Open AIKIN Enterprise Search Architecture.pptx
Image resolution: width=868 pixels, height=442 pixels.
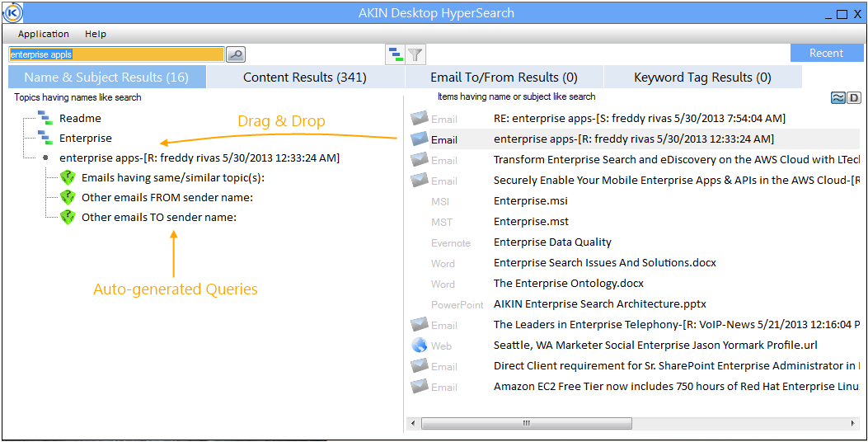(599, 304)
